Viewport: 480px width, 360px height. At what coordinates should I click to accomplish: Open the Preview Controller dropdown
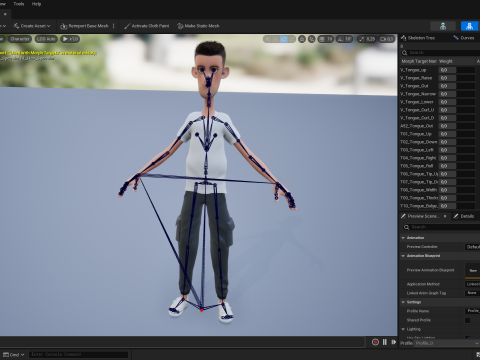(472, 247)
